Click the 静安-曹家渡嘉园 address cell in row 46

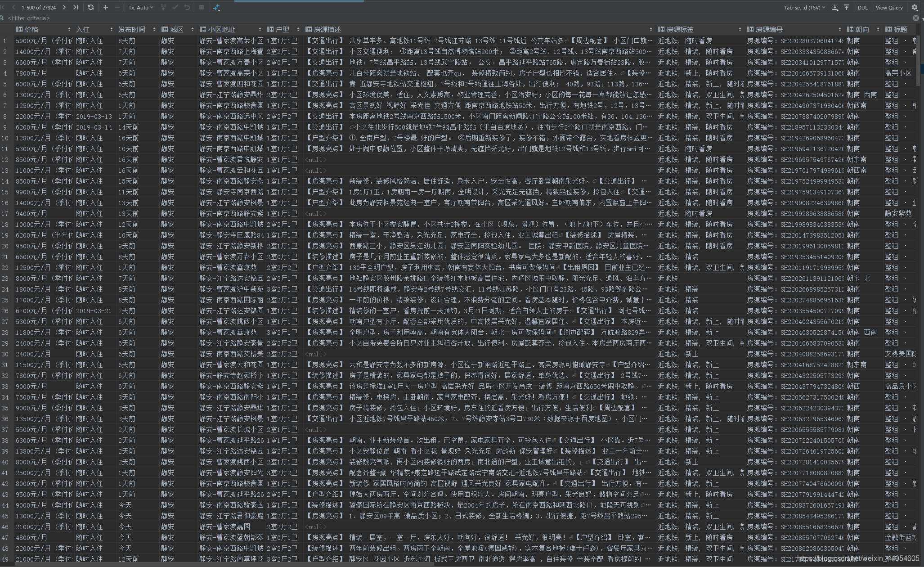[231, 526]
